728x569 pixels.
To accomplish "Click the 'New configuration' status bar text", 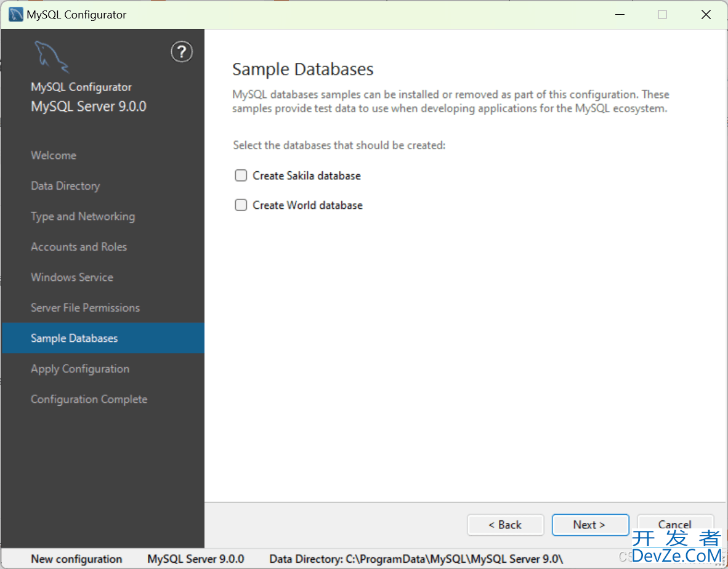I will pos(76,559).
